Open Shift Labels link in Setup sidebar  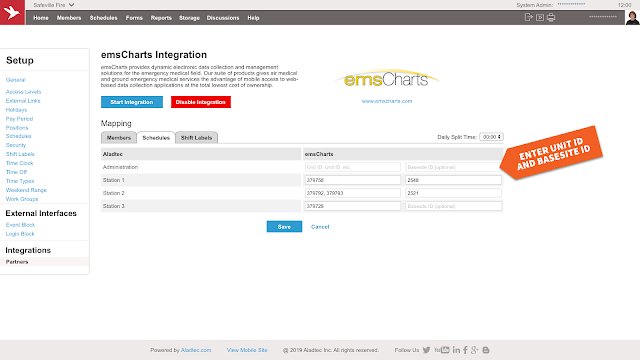pos(20,154)
